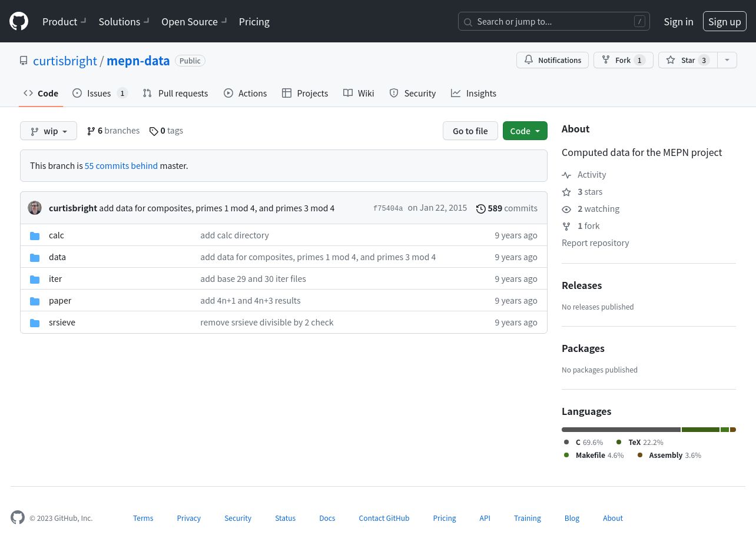Open the data folder

57,257
